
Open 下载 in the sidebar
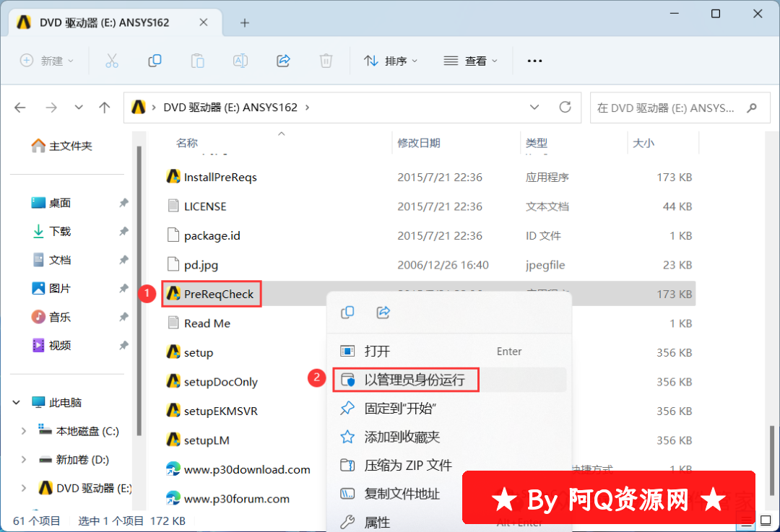point(51,231)
